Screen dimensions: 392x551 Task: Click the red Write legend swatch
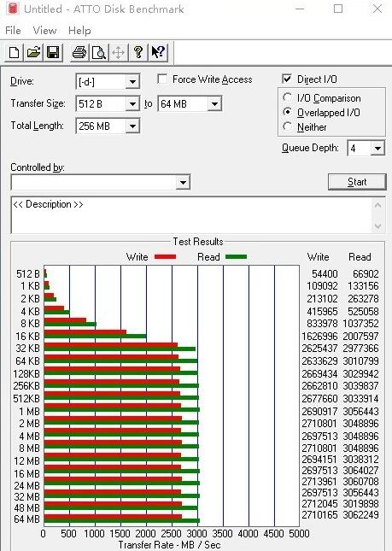[165, 257]
